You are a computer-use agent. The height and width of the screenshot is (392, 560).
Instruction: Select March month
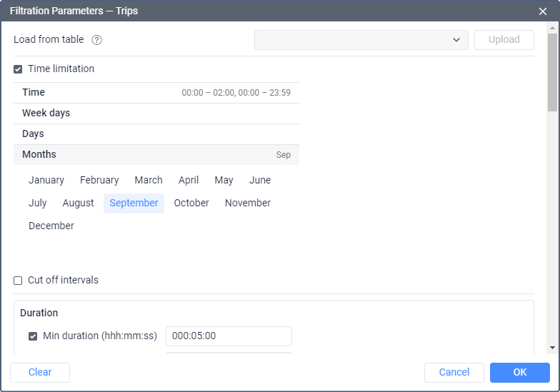149,180
